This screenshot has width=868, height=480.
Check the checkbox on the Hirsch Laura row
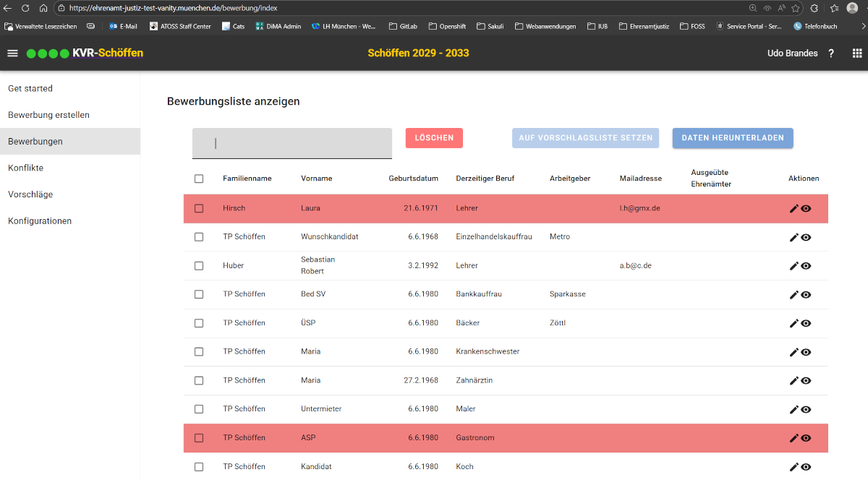tap(199, 207)
